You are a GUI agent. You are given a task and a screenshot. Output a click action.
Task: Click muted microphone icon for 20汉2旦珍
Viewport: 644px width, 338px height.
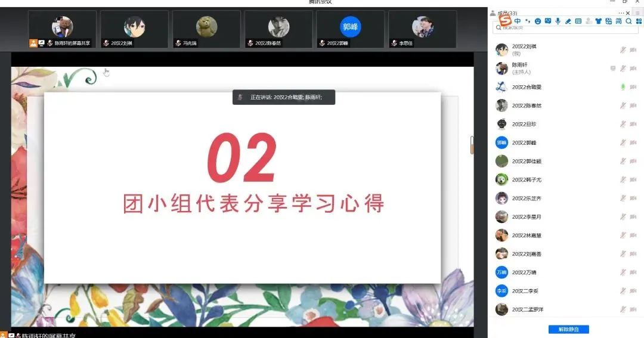[x=623, y=123]
